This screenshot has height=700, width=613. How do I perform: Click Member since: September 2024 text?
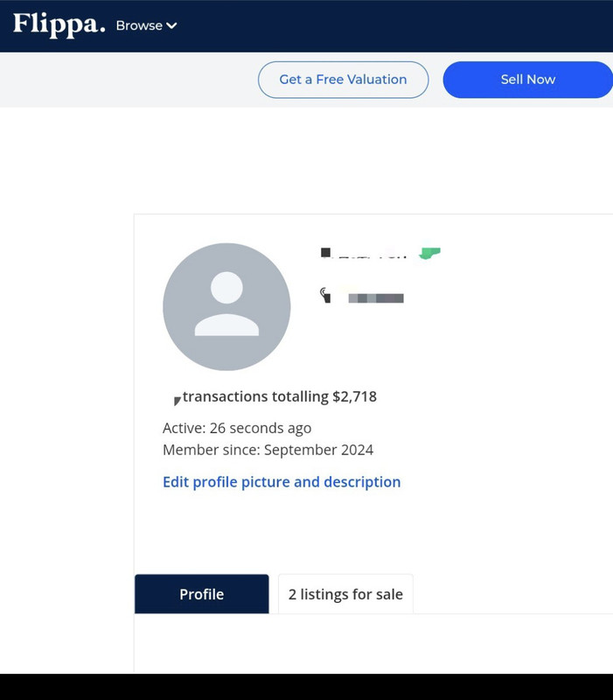(x=268, y=450)
